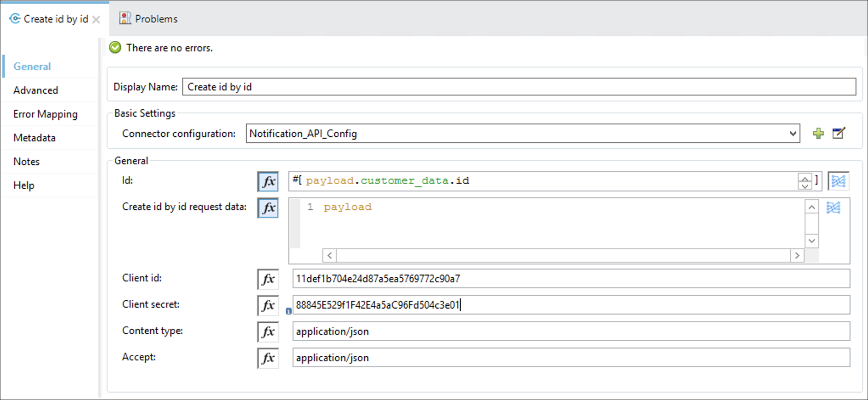The image size is (868, 400).
Task: Click the Create id by id tab icon
Action: [x=15, y=19]
